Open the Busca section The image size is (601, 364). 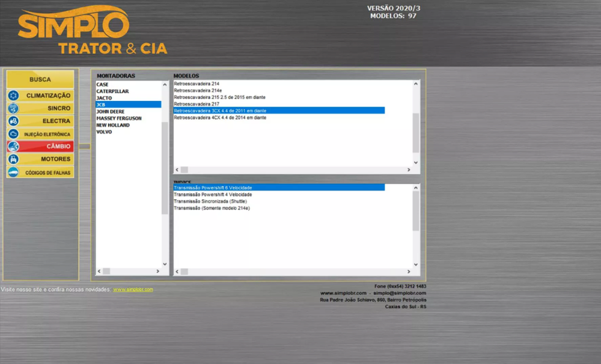(40, 79)
